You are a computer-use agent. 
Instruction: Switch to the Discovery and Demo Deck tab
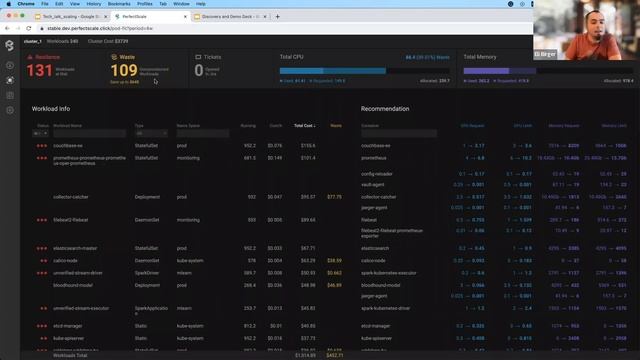pos(230,17)
